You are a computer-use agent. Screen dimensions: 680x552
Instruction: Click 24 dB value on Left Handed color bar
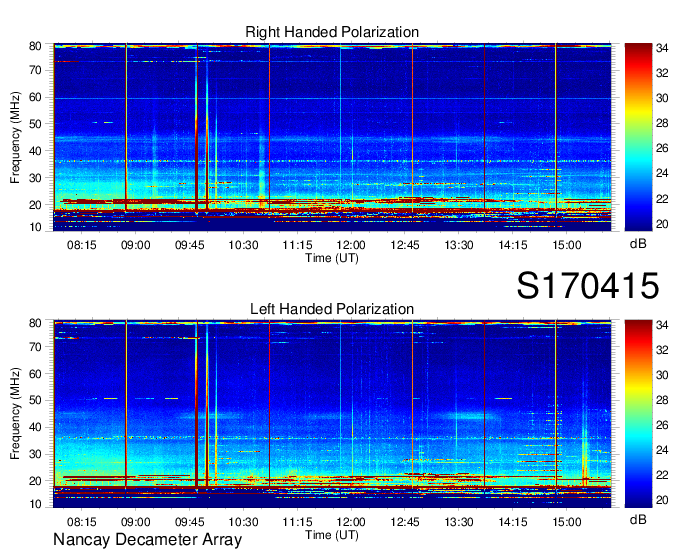click(x=662, y=450)
